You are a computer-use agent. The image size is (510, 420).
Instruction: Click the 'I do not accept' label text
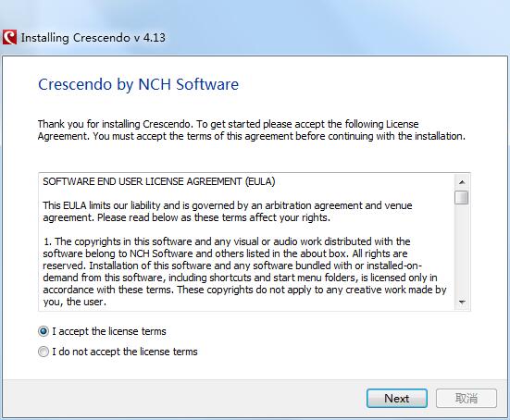tap(125, 352)
